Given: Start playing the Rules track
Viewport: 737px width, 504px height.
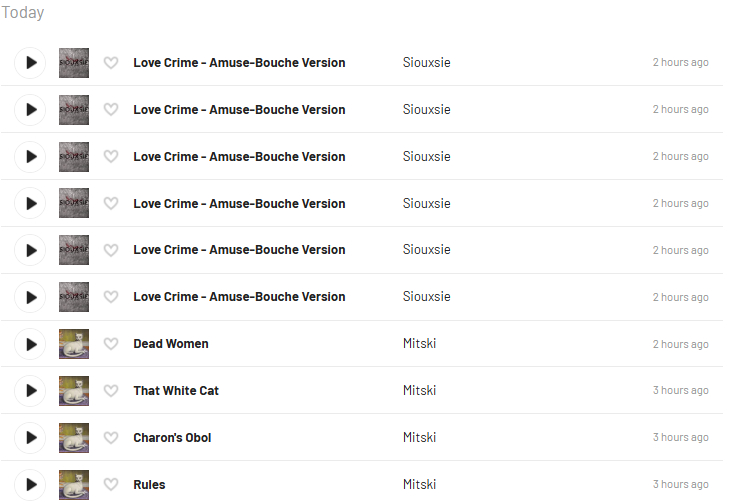Looking at the screenshot, I should 31,485.
